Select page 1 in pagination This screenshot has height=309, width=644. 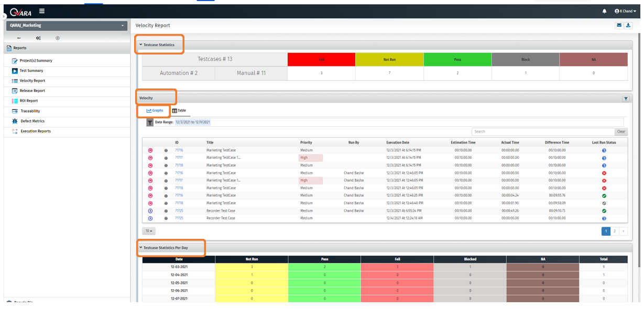coord(606,231)
